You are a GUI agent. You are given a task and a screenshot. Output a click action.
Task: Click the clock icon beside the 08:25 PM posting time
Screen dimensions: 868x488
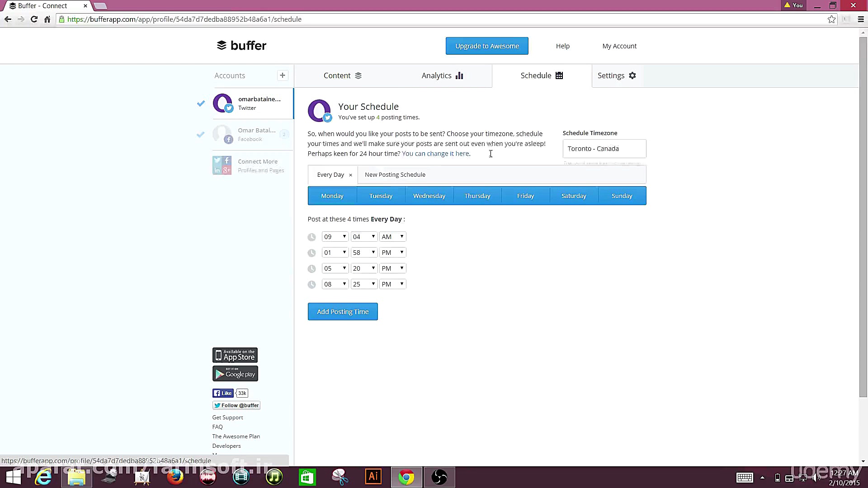pos(311,285)
